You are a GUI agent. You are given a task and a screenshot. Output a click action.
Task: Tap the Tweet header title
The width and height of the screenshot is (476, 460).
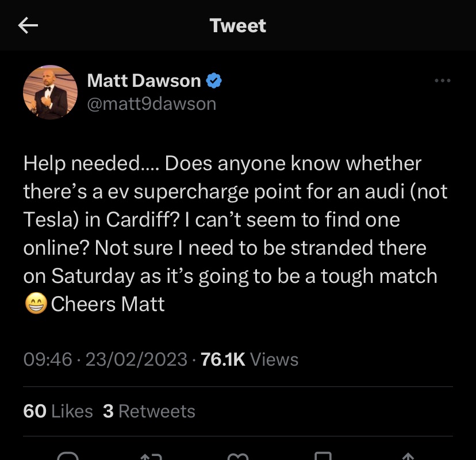click(238, 25)
